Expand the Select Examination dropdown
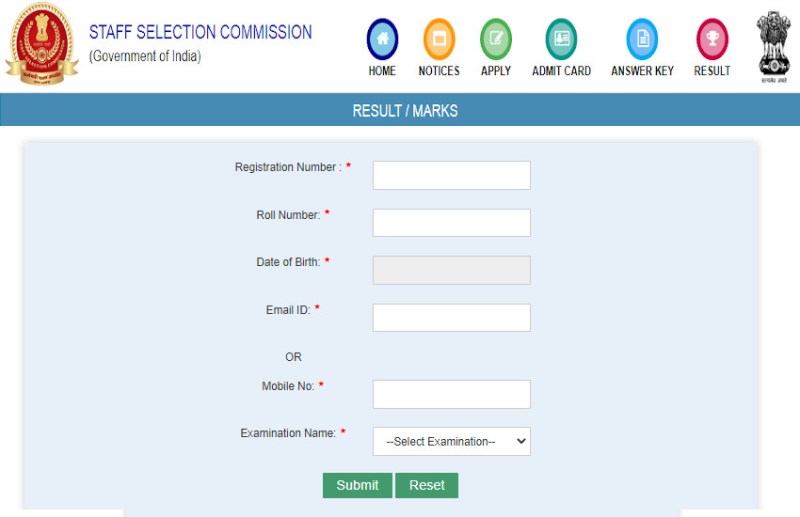Image resolution: width=800 pixels, height=517 pixels. tap(452, 441)
